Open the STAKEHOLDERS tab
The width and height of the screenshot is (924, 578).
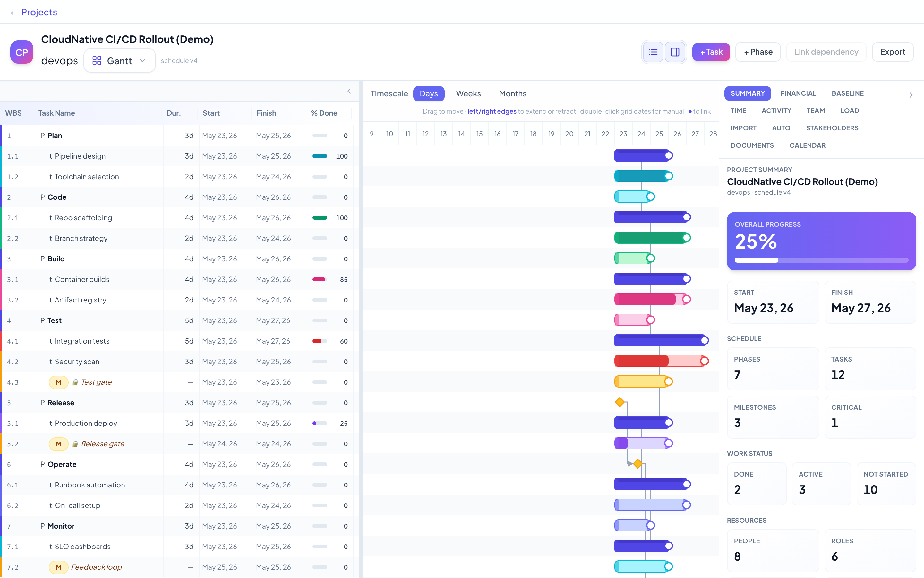(x=832, y=128)
